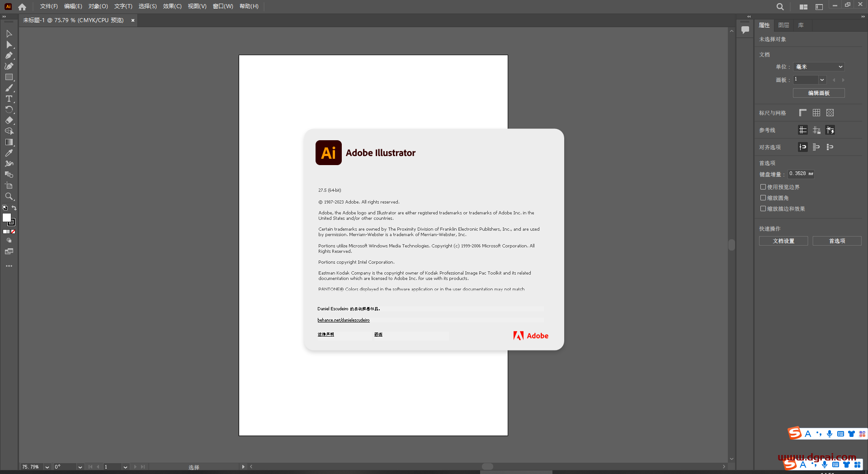The height and width of the screenshot is (474, 868).
Task: Enable 使用预览边界 checkbox
Action: [764, 186]
